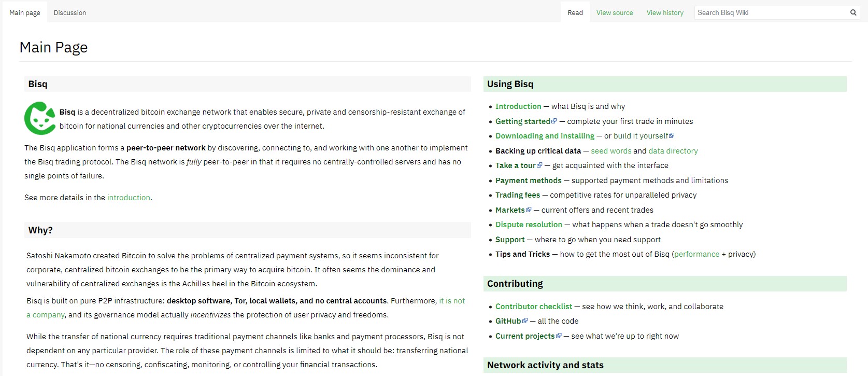
Task: Open the GitHub link
Action: pyautogui.click(x=508, y=321)
